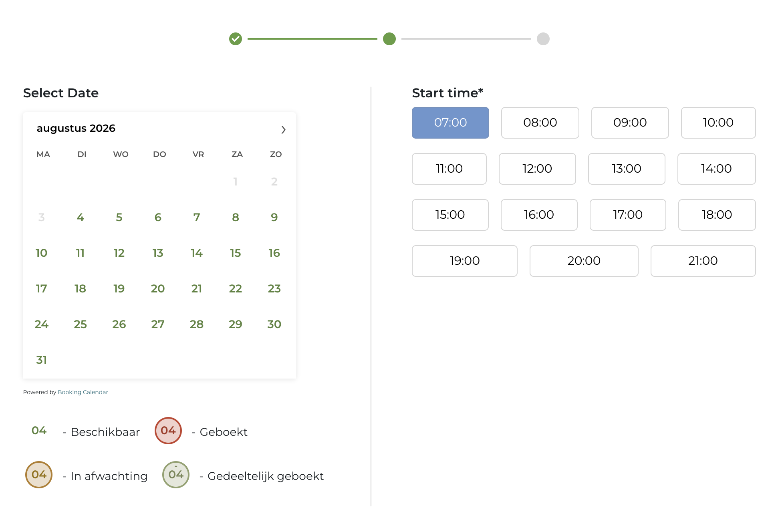Image resolution: width=774 pixels, height=532 pixels.
Task: Choose 10:00 as start time
Action: pyautogui.click(x=718, y=123)
